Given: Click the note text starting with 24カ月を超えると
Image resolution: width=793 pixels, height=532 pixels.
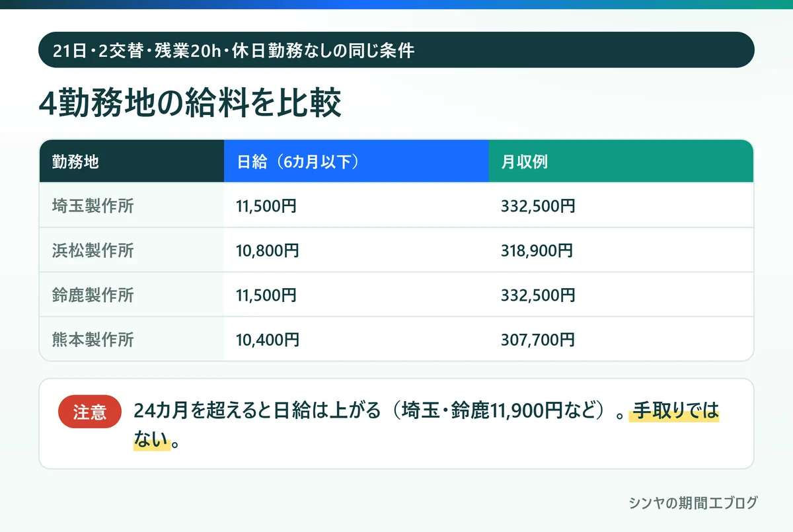Looking at the screenshot, I should coord(426,426).
